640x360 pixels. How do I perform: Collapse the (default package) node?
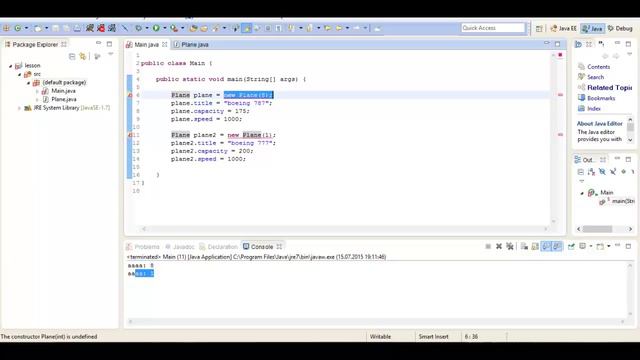coord(29,83)
